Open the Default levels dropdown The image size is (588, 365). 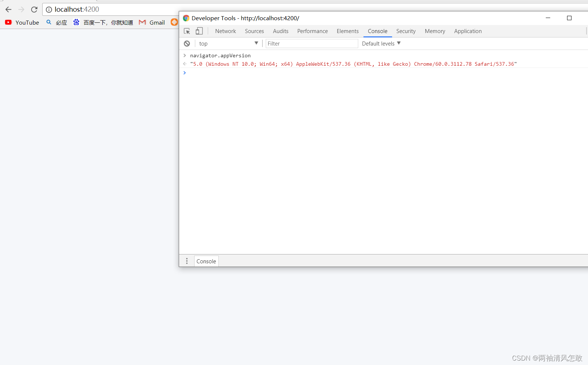click(381, 43)
